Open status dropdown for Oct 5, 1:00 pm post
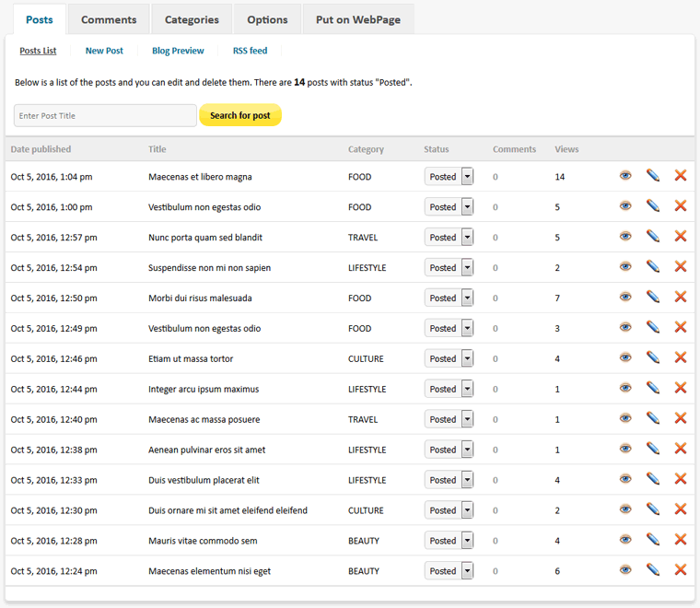Screen dimensions: 700x608 pyautogui.click(x=449, y=207)
